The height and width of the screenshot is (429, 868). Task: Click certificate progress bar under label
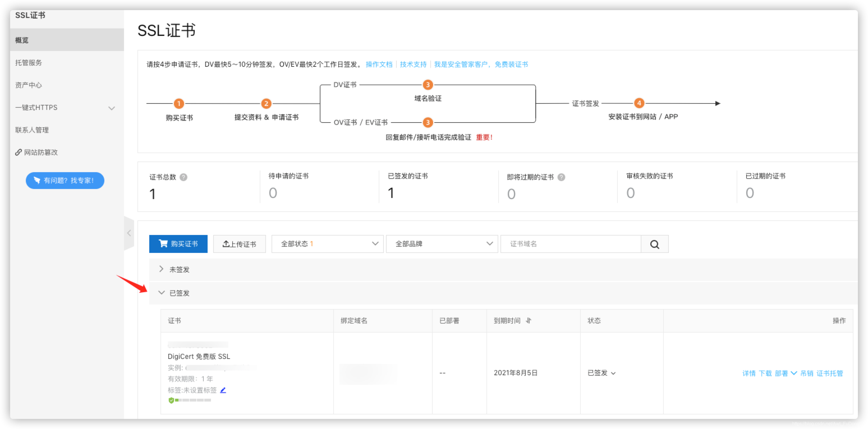[193, 400]
